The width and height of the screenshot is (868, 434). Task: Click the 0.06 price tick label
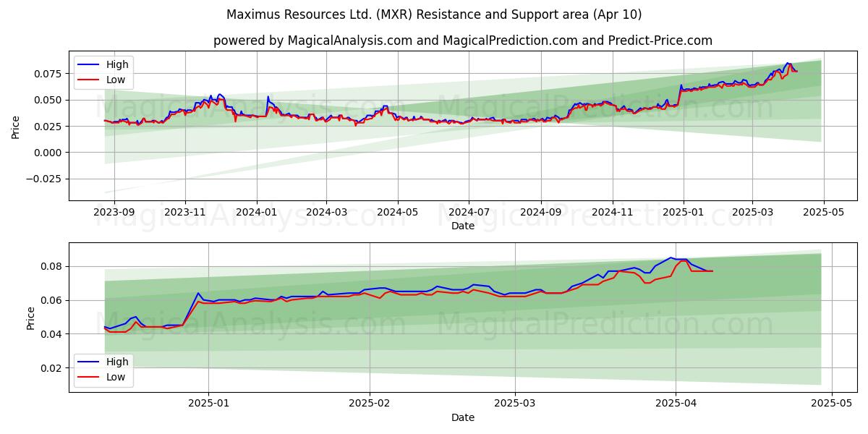(53, 300)
